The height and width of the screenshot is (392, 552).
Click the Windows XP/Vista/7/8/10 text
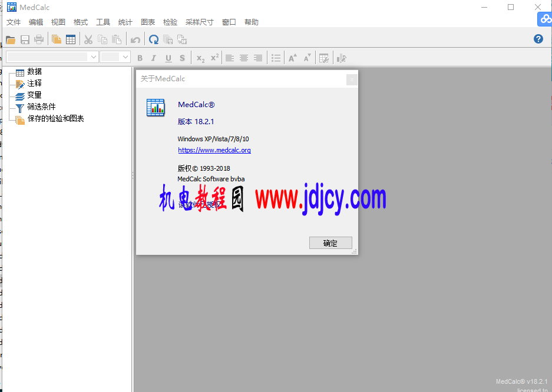(x=213, y=139)
